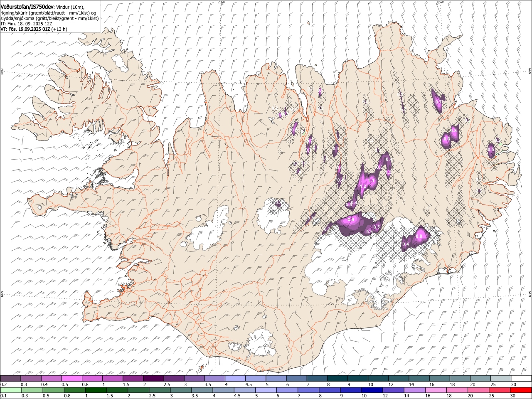Select the slate blue 6 swatch in snow legend
The image size is (532, 399).
click(296, 378)
